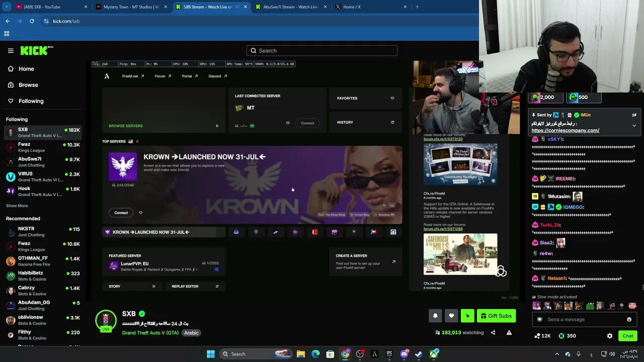The image size is (644, 362).
Task: Hide the pinned chat message
Action: pyautogui.click(x=634, y=115)
